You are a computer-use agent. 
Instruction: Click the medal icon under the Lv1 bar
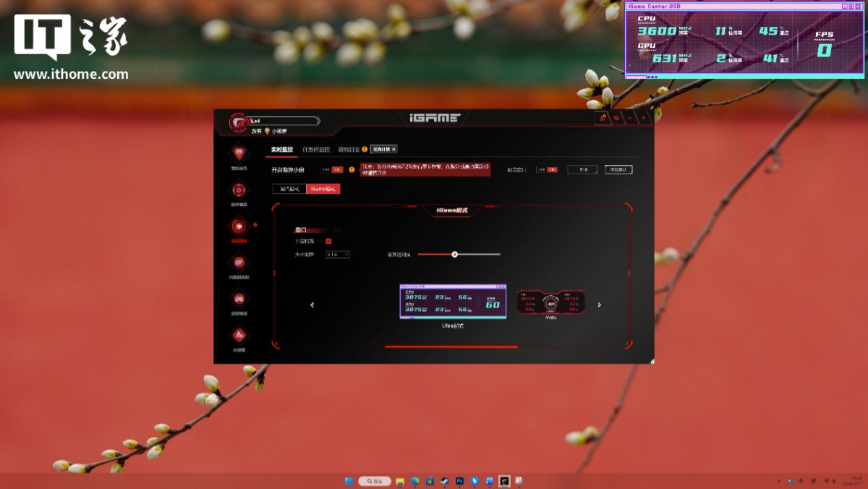(x=267, y=131)
